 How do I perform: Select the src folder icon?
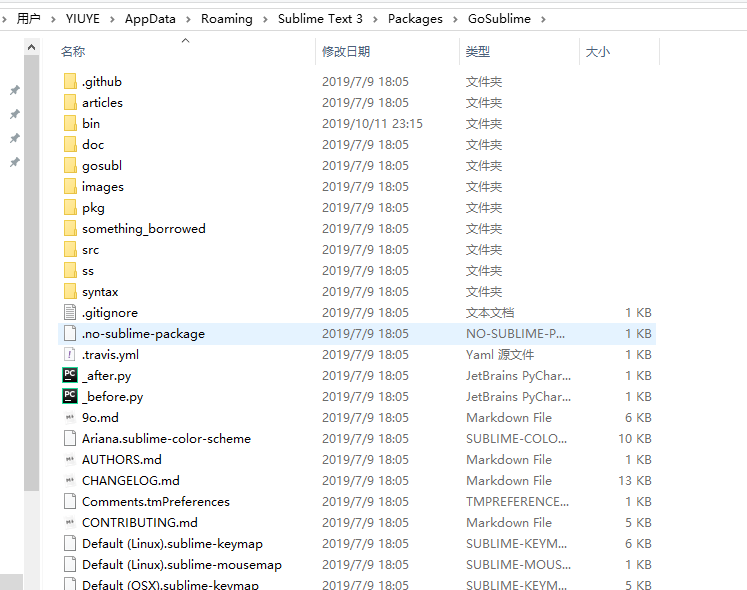click(x=70, y=249)
